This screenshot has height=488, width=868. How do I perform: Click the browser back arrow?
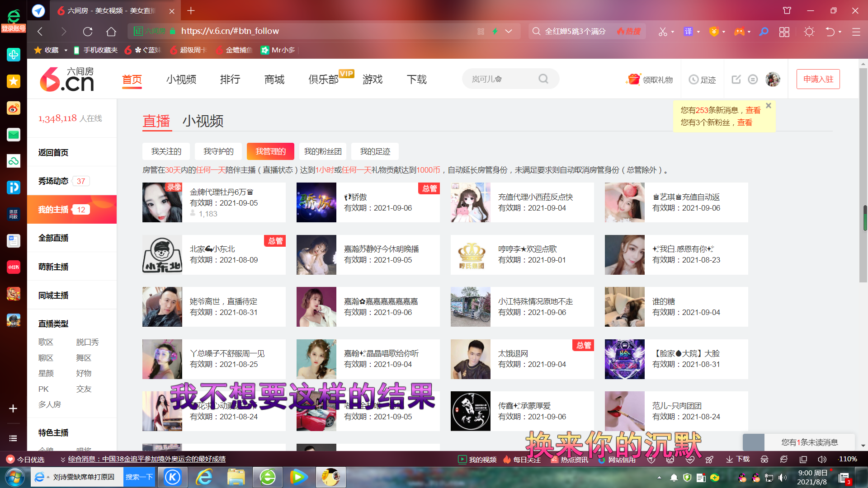[x=40, y=31]
